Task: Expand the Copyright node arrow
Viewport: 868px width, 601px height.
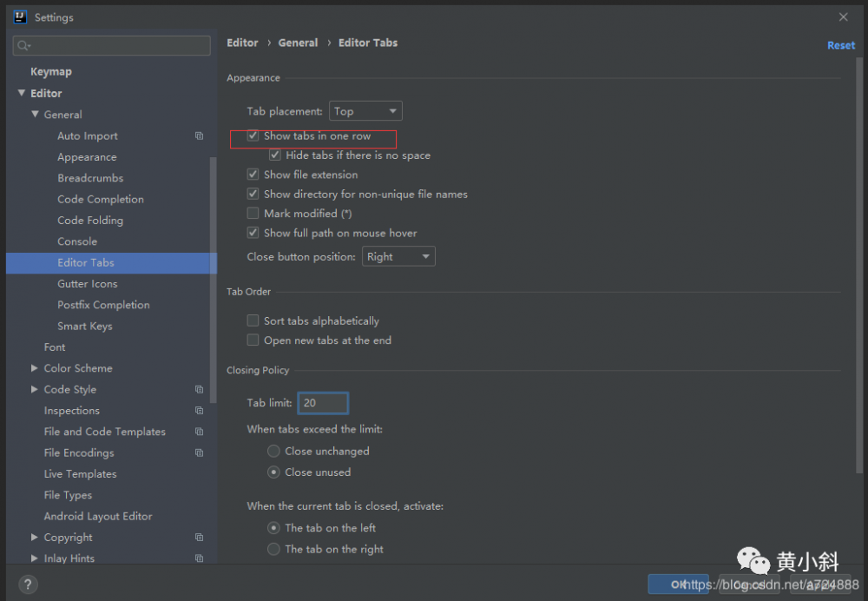Action: (x=35, y=538)
